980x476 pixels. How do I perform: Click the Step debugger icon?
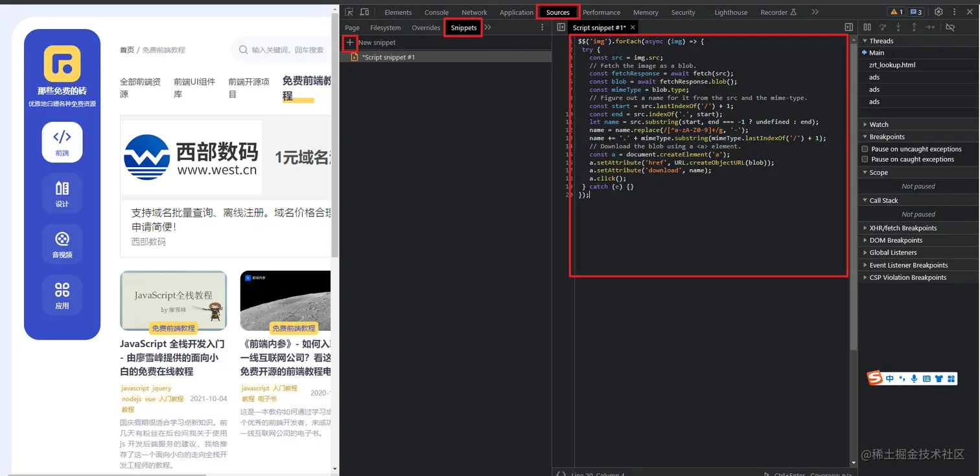[930, 27]
